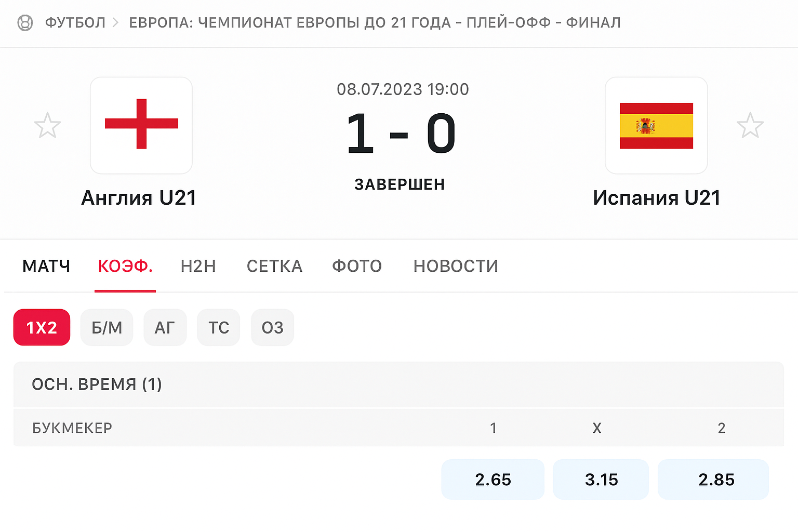Viewport: 798px width, 532px height.
Task: Switch to the СЕТКА tab
Action: tap(274, 266)
